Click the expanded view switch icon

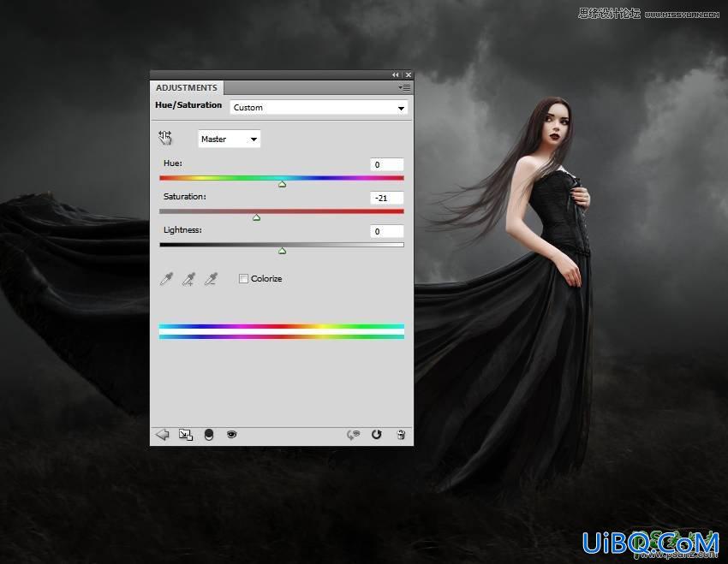186,435
